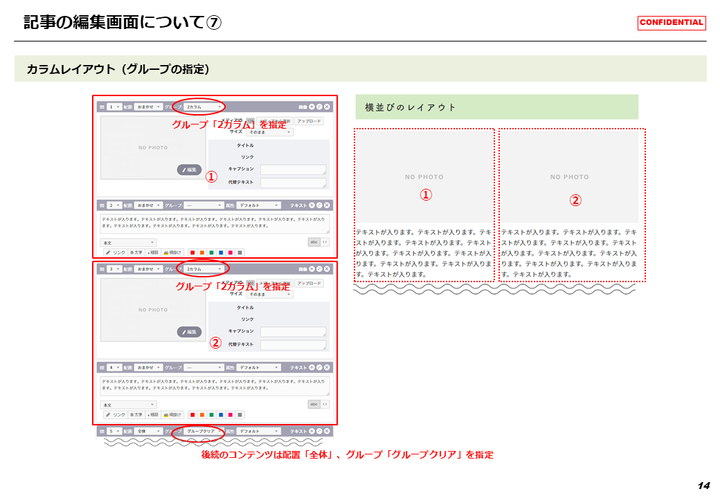This screenshot has height=498, width=720.
Task: Click the キャプション input field in block 1
Action: coord(293,169)
